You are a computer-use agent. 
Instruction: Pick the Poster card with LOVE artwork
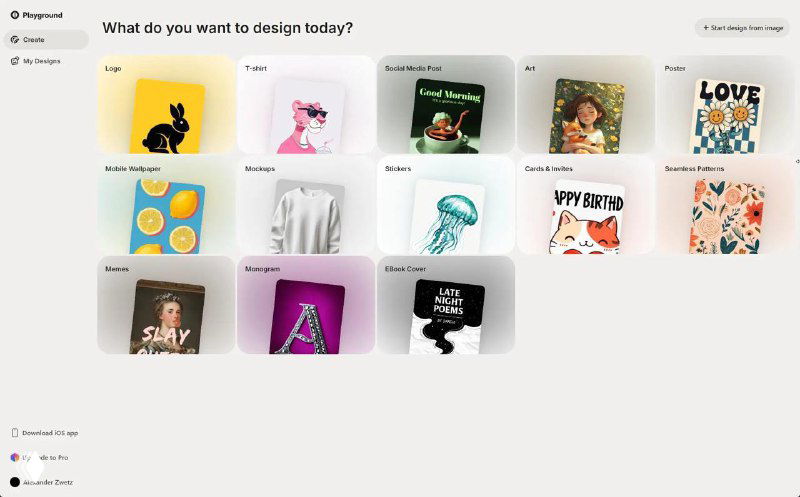point(728,104)
